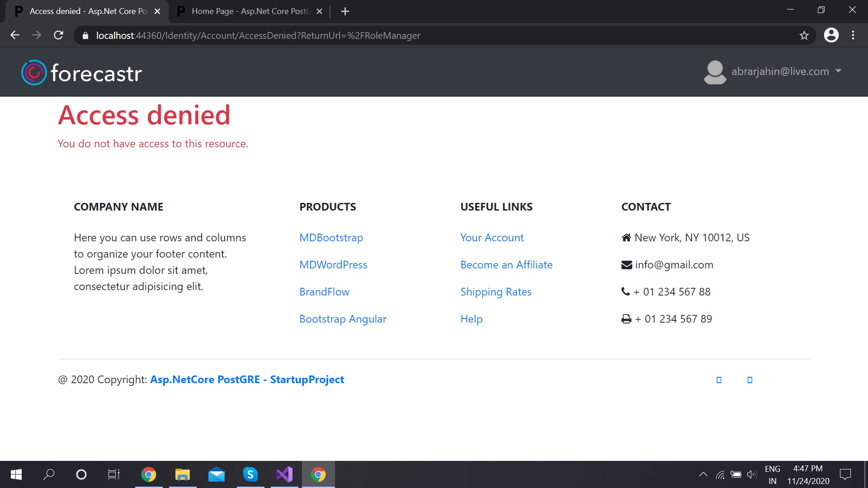Screen dimensions: 868x488
Task: Click the COMPANY NAME heading
Action: (118, 207)
